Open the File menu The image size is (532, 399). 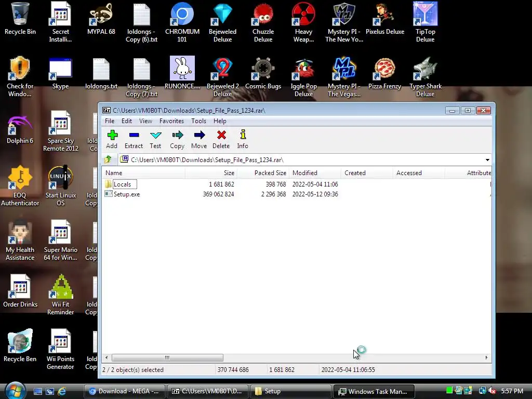click(x=110, y=121)
